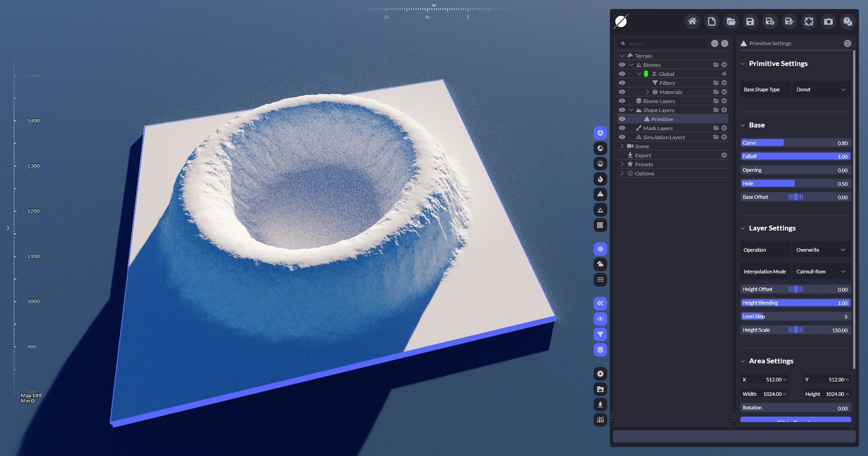
Task: Select Presets in the tree
Action: (x=644, y=165)
